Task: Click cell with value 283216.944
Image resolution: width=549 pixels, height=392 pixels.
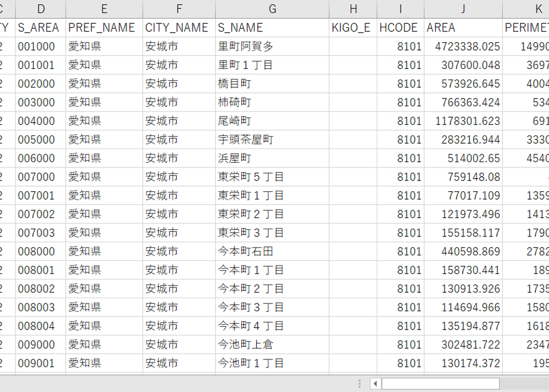Action: click(463, 140)
